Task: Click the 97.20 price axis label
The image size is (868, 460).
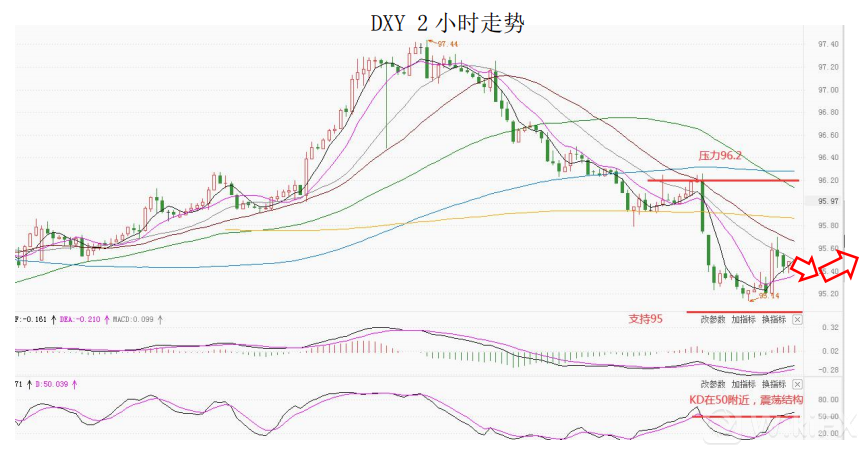Action: tap(828, 67)
